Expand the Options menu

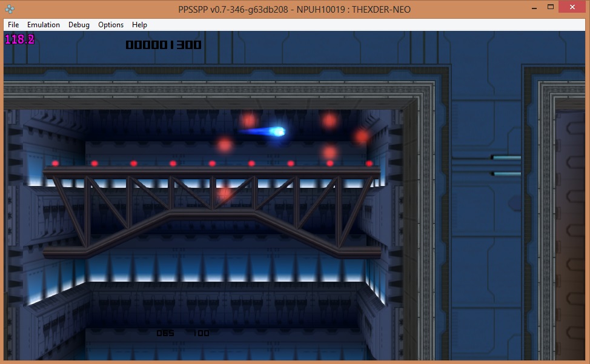coord(111,25)
